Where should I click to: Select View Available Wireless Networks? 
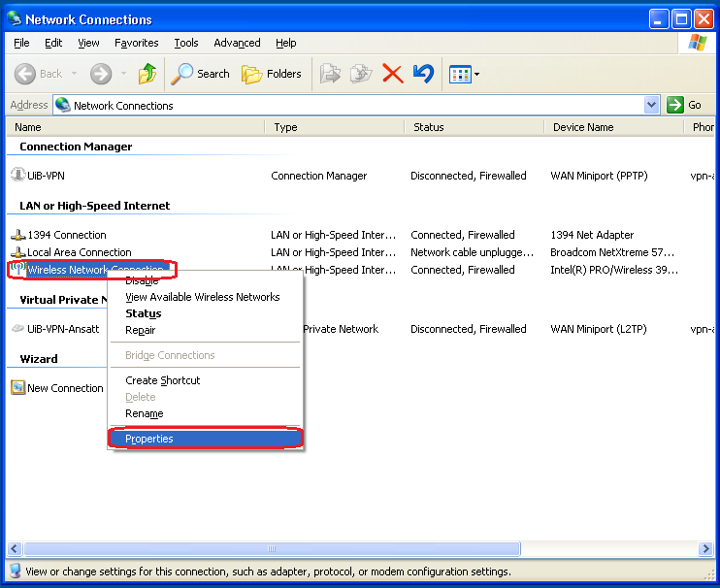[x=202, y=297]
